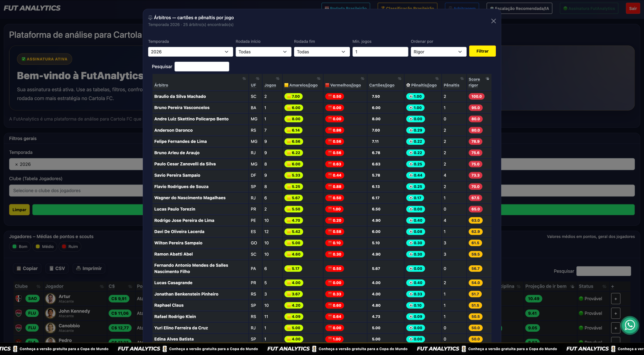Click the Limpar button

tap(19, 210)
